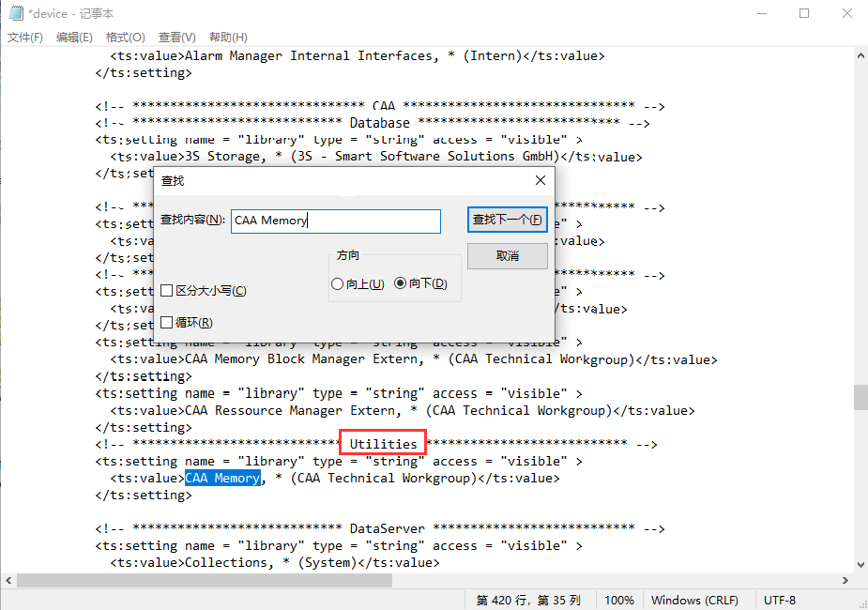Click the horizontal scrollbar left arrow
The width and height of the screenshot is (868, 610).
8,580
